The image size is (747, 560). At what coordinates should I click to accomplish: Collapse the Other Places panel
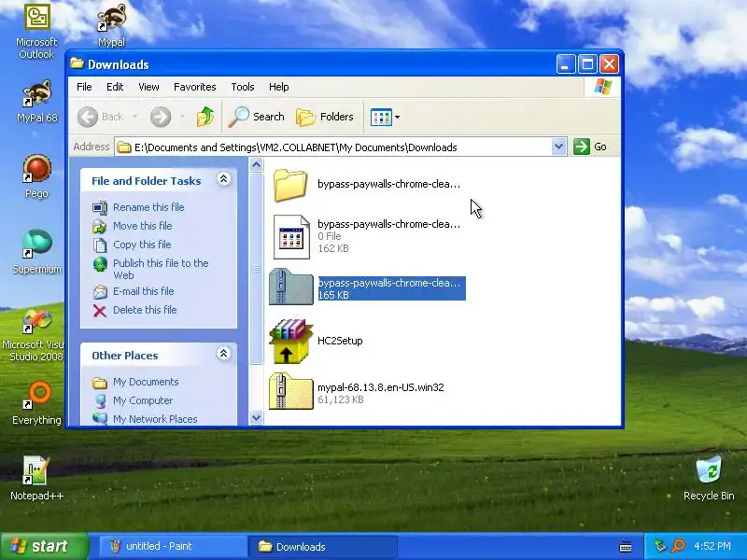click(x=223, y=354)
